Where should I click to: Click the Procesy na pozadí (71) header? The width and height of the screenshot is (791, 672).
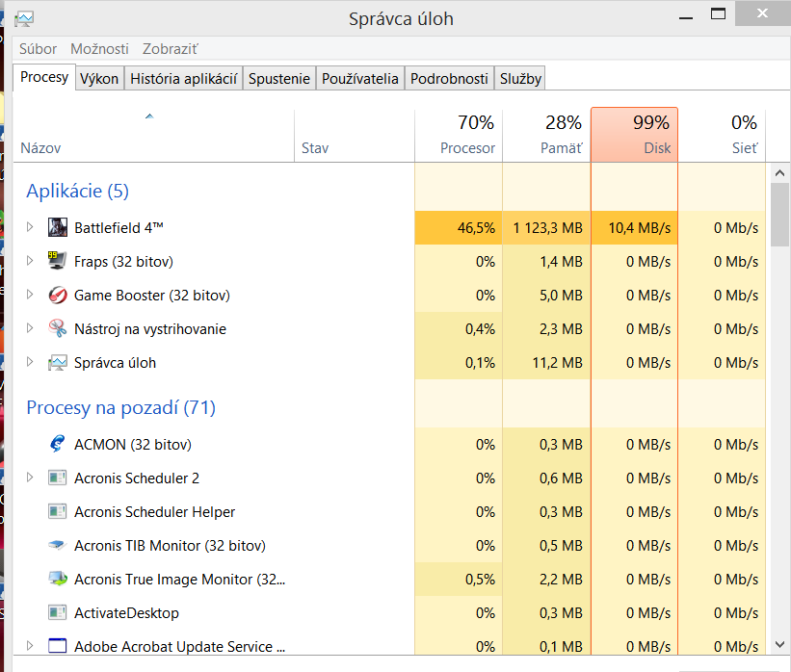coord(121,407)
